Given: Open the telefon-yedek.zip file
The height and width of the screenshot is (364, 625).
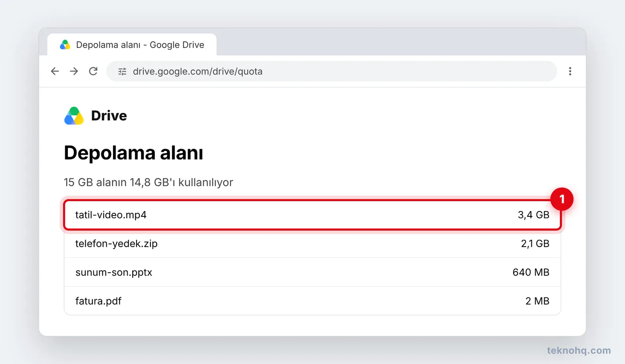Looking at the screenshot, I should point(312,244).
